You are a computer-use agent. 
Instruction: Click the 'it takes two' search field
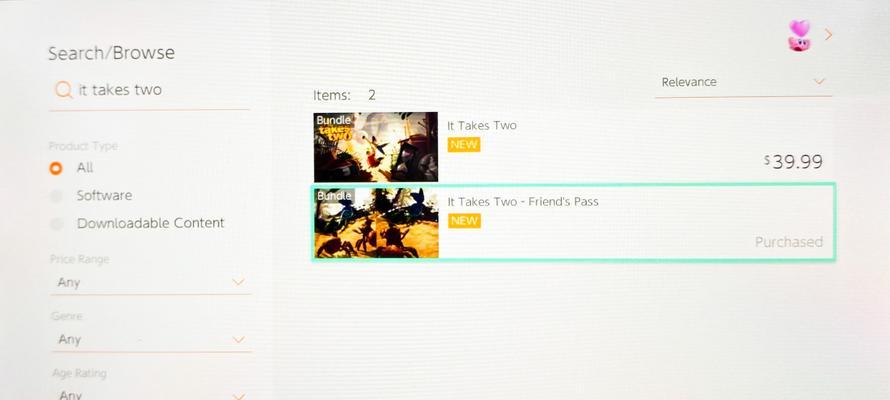tap(150, 91)
